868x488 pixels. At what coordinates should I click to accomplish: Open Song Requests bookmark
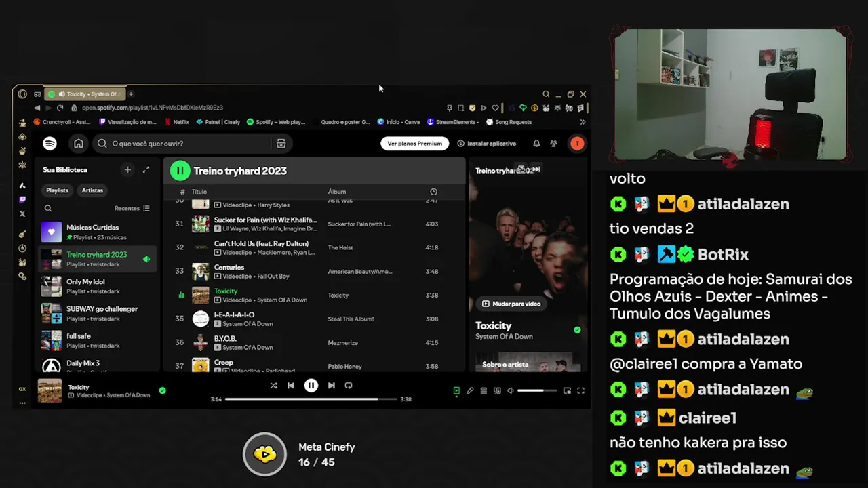(509, 122)
